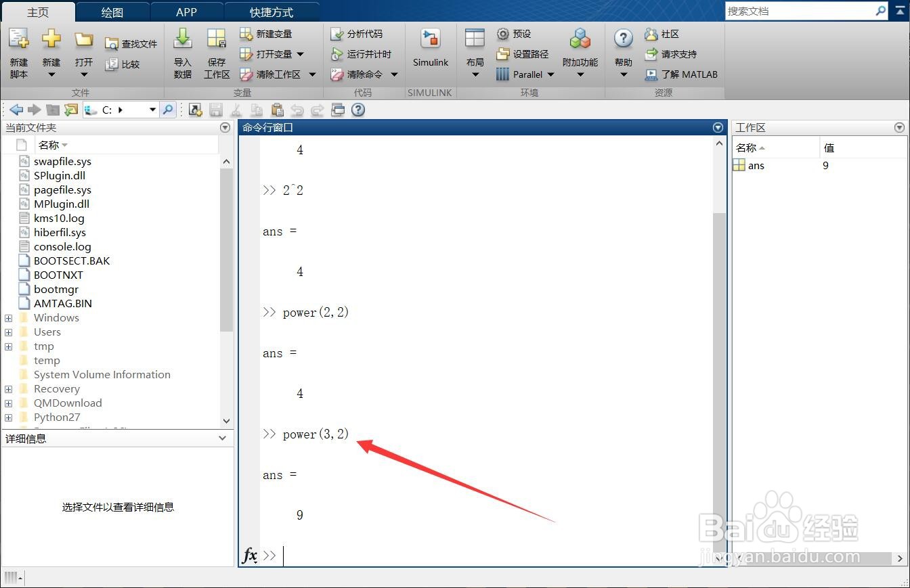Select the BOOTSECT.BAK file
Image resolution: width=910 pixels, height=588 pixels.
[72, 261]
